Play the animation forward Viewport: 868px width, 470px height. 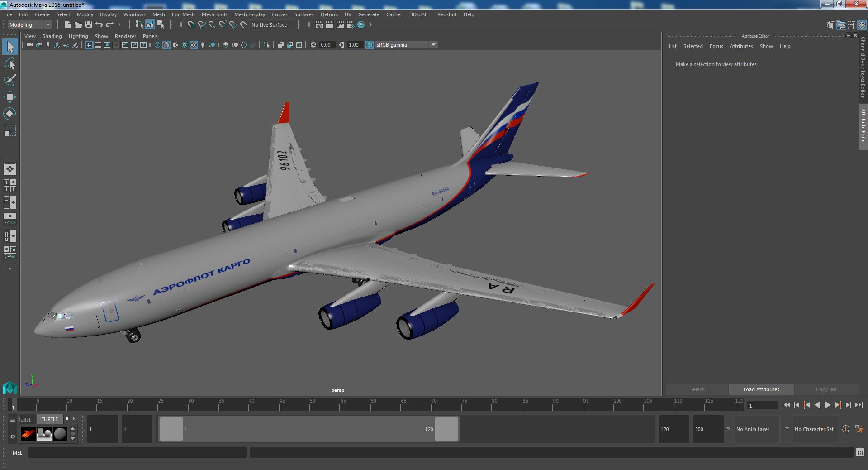(827, 405)
